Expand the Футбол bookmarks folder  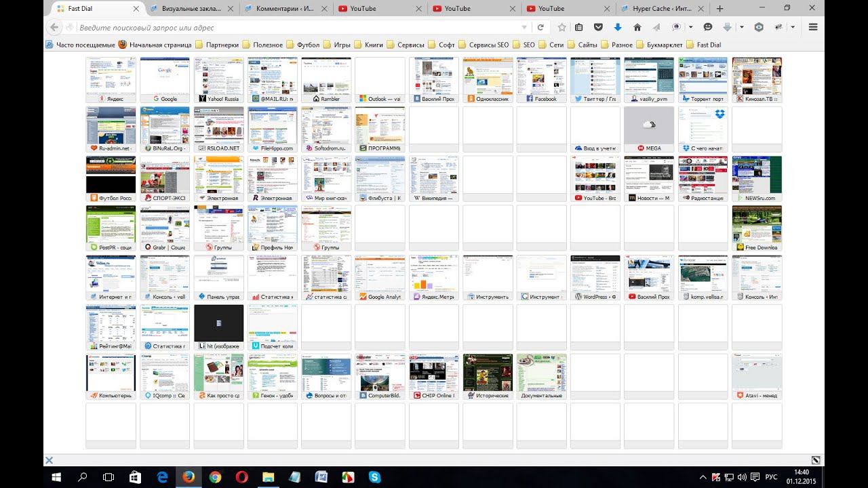pyautogui.click(x=302, y=45)
